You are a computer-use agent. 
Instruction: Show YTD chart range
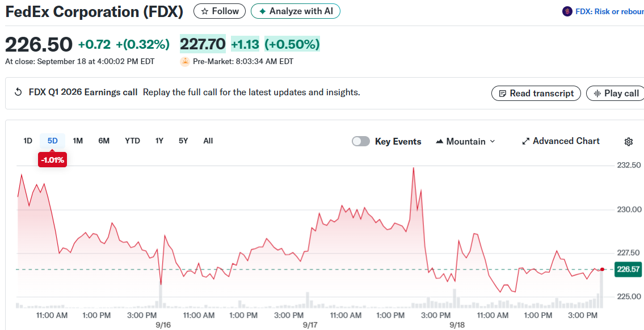click(x=132, y=141)
